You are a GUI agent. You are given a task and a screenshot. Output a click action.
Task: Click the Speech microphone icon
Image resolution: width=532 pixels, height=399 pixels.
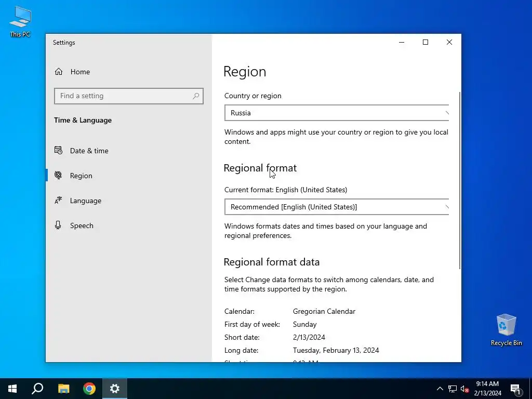(x=58, y=225)
